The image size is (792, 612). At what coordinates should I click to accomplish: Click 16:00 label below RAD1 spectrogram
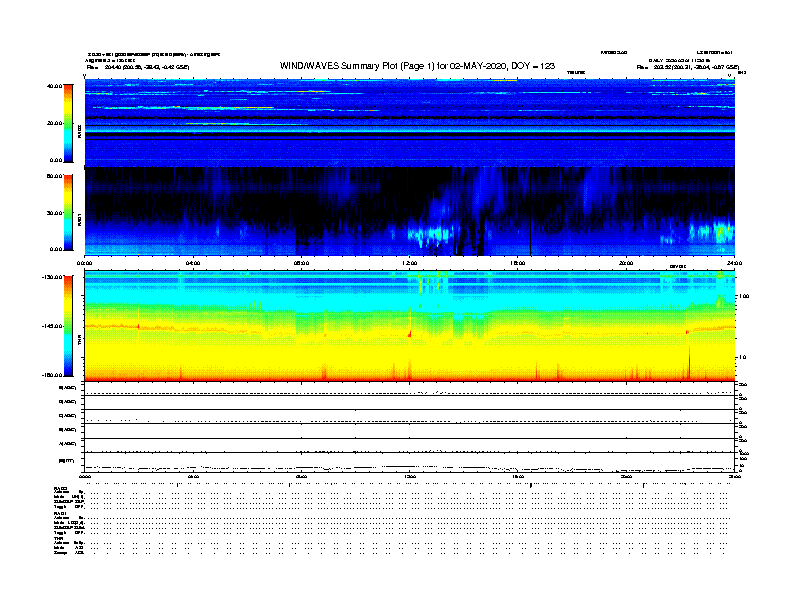pyautogui.click(x=518, y=263)
